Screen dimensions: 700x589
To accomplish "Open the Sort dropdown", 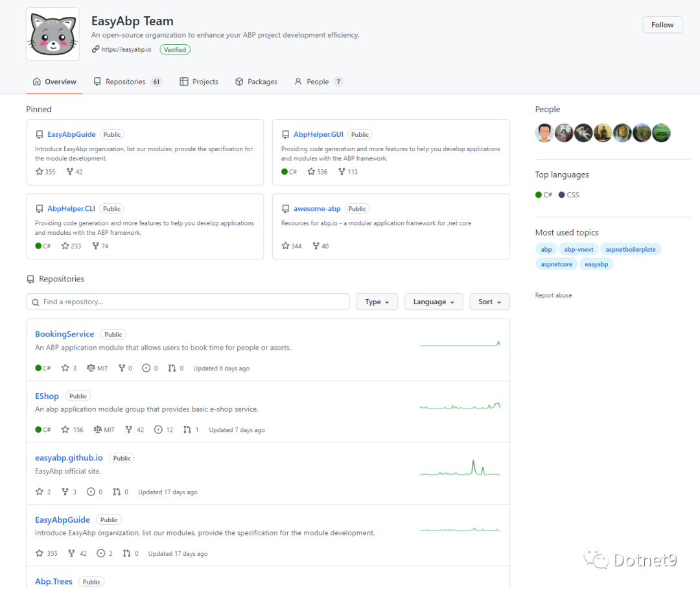I will 489,302.
